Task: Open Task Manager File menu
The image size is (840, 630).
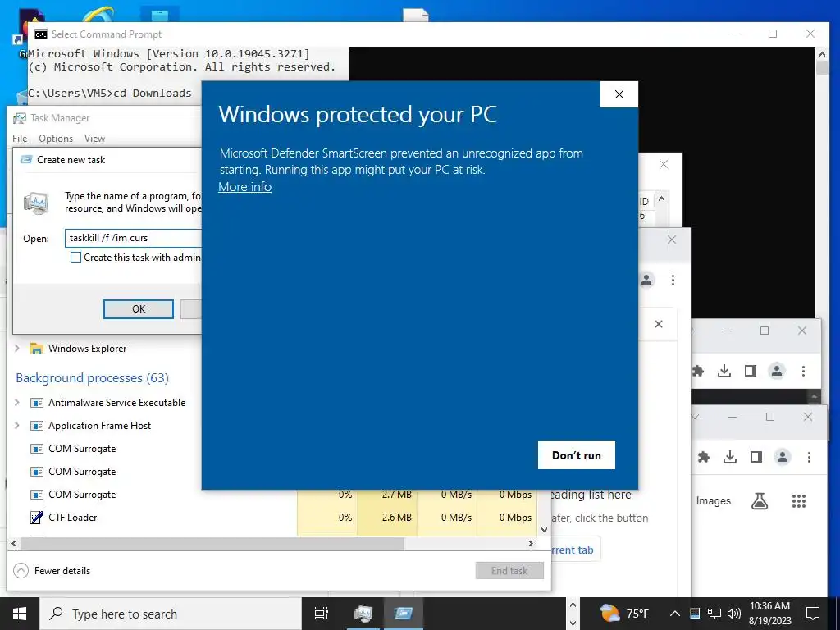Action: tap(20, 138)
